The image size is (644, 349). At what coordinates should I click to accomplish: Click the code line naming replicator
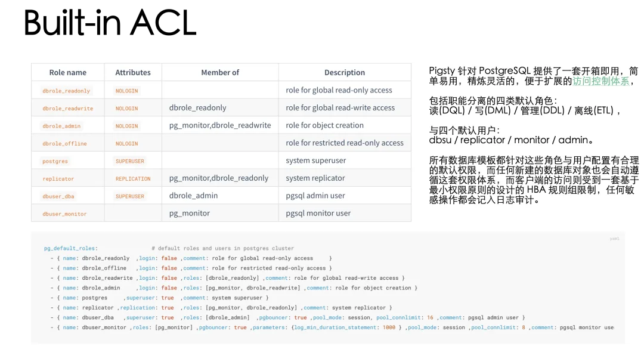221,307
